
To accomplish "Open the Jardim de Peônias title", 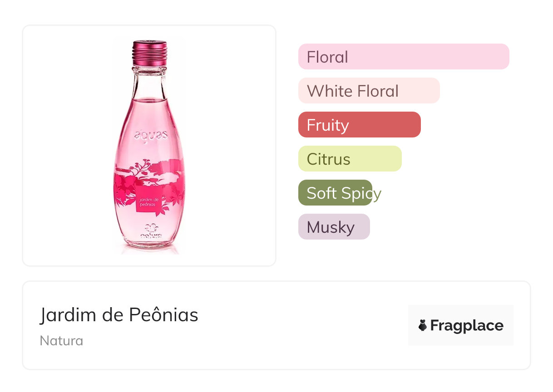I will 119,315.
